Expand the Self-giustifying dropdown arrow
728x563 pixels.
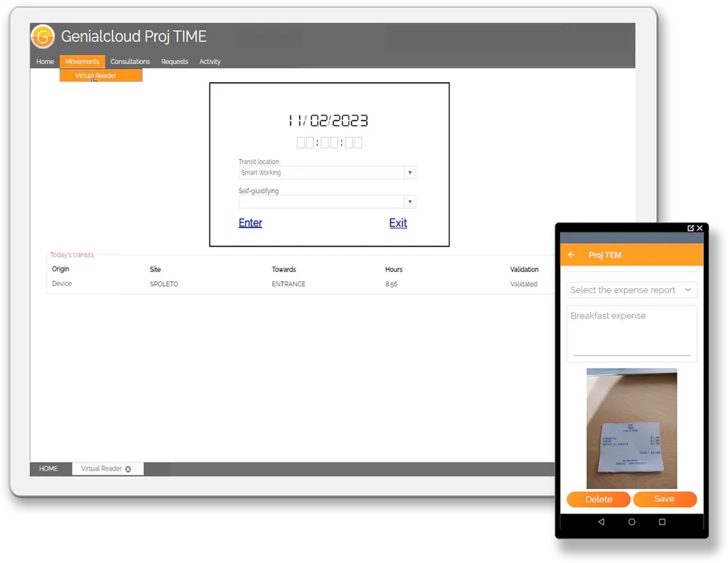[x=410, y=202]
